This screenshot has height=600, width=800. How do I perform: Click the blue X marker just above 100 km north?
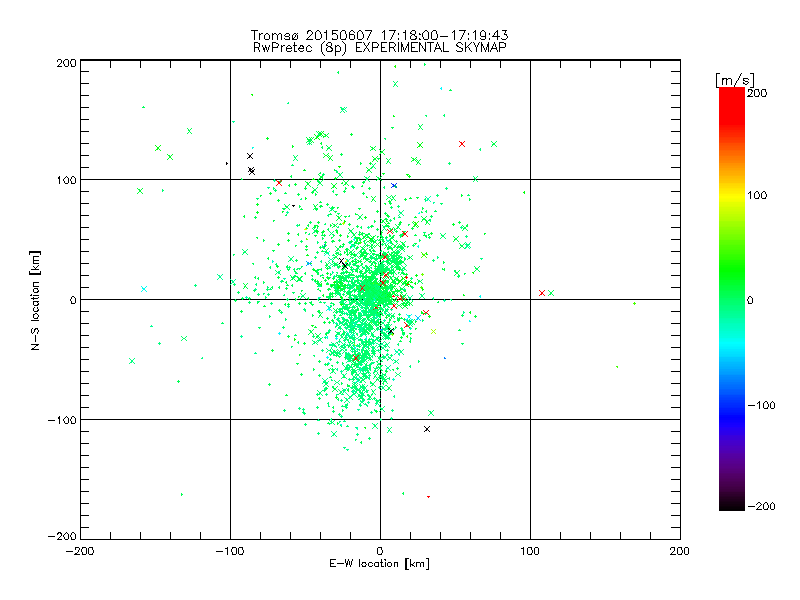point(394,186)
